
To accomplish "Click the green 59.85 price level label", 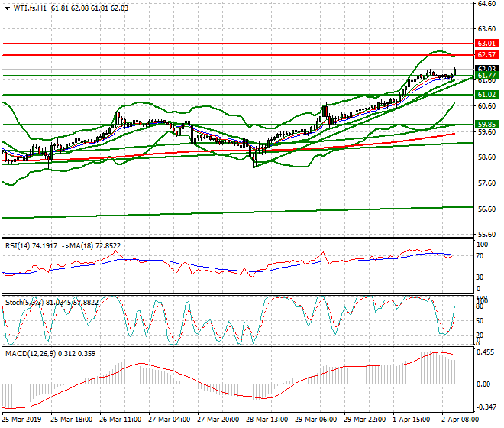I will click(x=486, y=125).
